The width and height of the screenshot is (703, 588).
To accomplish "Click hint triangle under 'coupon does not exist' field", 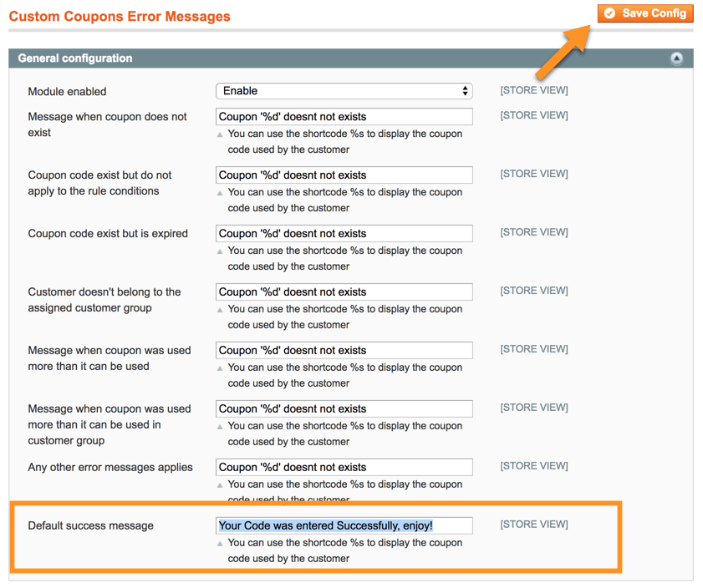I will pos(221,134).
